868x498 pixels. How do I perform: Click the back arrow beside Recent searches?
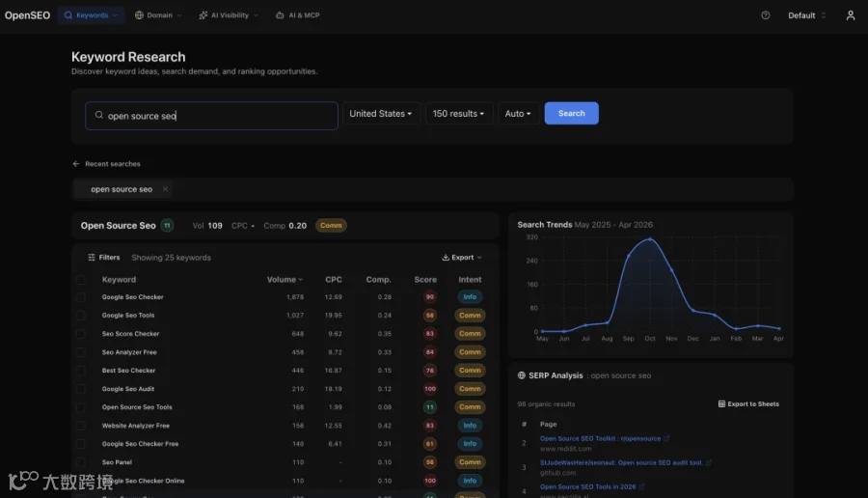click(x=76, y=164)
